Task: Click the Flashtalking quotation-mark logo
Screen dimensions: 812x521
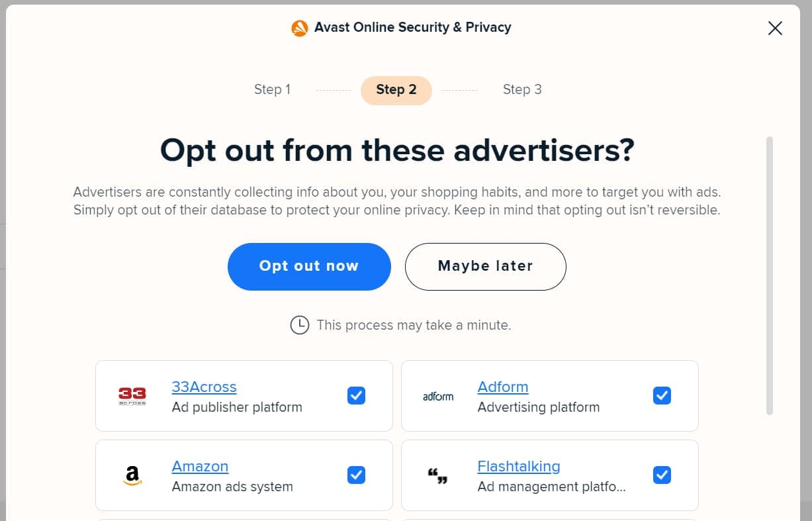Action: tap(437, 475)
